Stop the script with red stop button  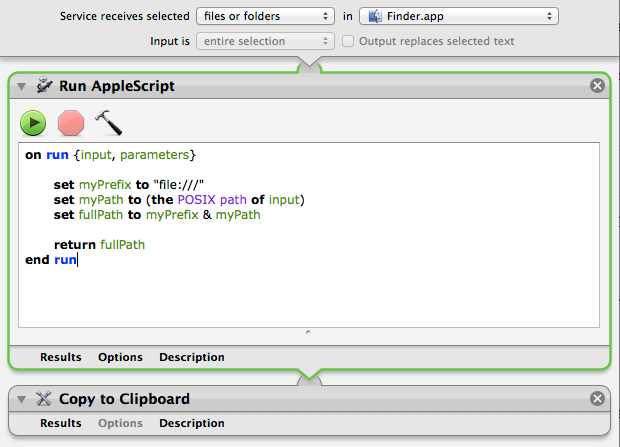71,123
